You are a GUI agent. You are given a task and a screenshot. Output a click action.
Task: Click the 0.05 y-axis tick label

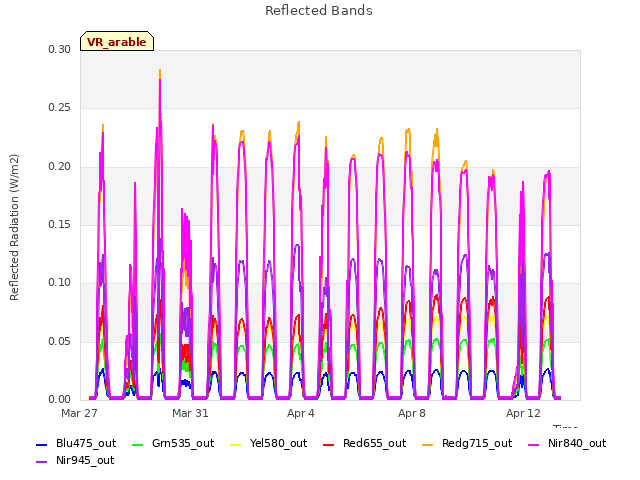(x=60, y=341)
